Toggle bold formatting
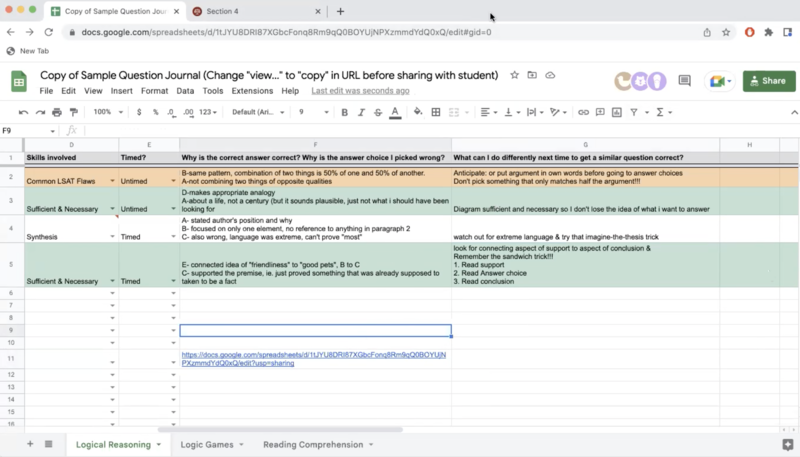 [x=344, y=112]
